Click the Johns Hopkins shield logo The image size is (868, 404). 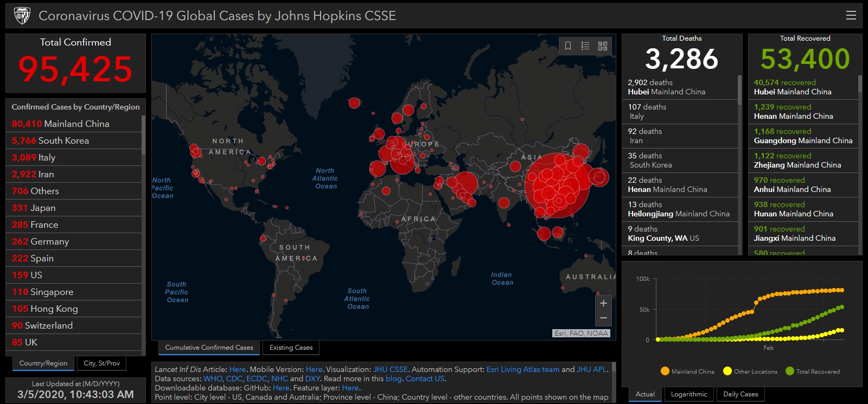click(22, 16)
